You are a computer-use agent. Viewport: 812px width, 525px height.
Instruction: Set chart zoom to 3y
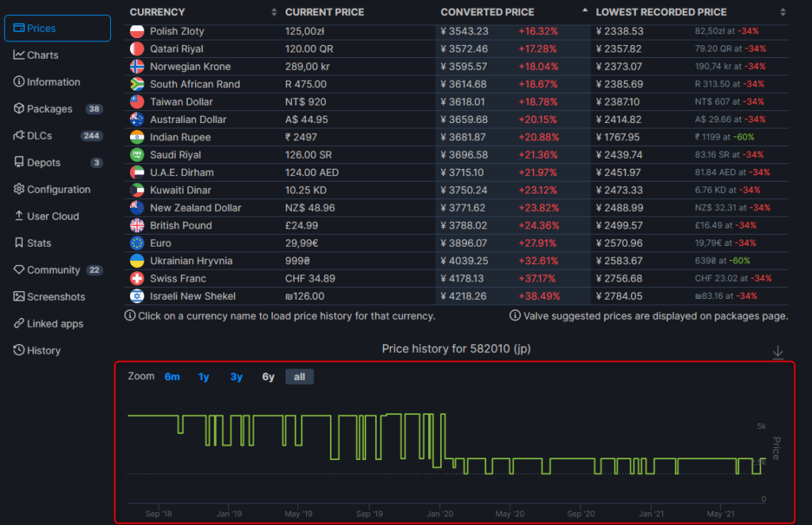(236, 377)
